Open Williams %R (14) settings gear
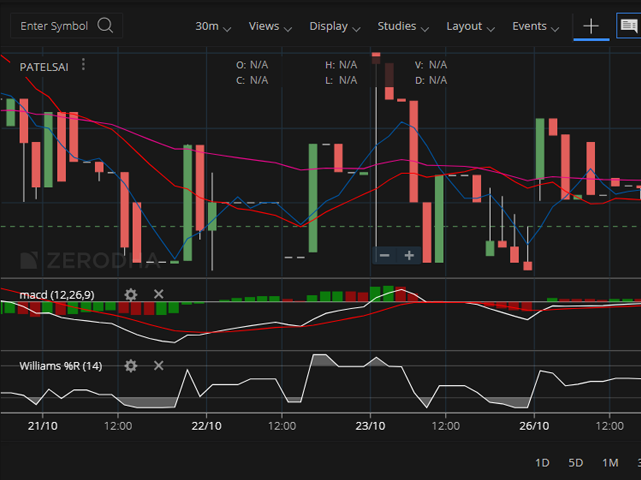The image size is (641, 480). coord(130,366)
